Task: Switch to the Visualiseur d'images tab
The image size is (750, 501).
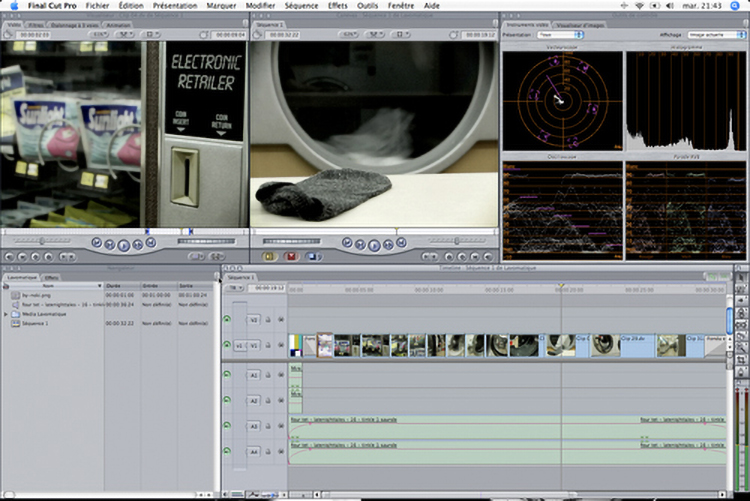Action: [580, 25]
